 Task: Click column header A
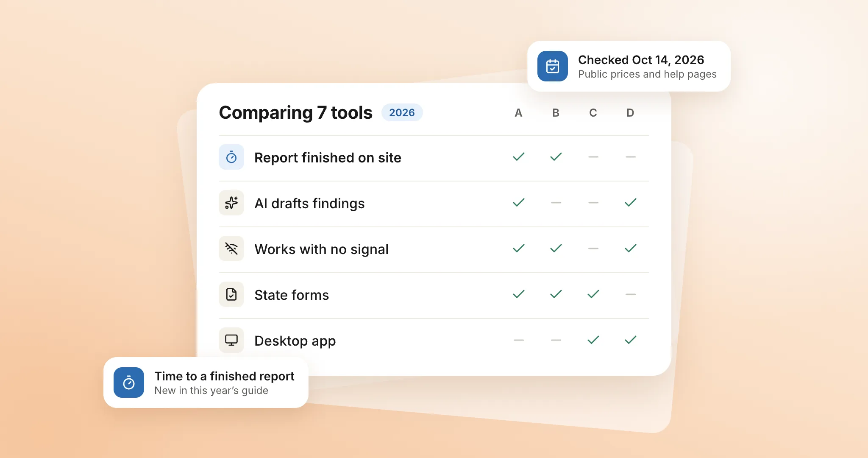click(518, 113)
